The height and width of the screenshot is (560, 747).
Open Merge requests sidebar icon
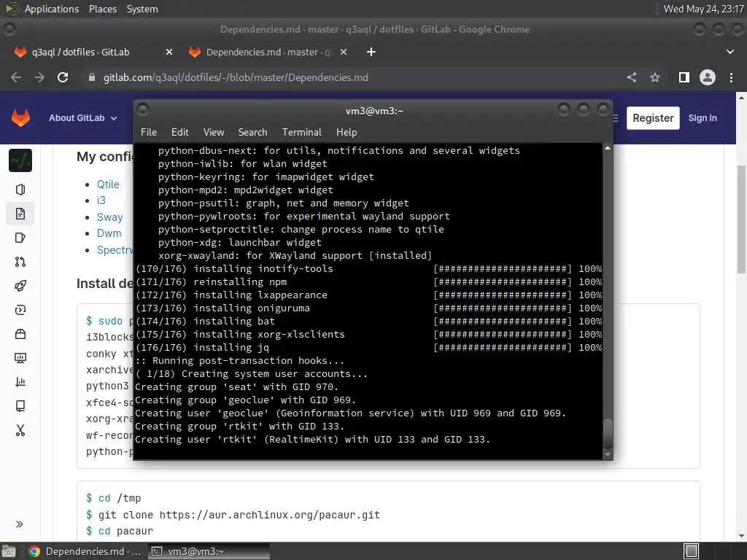20,262
